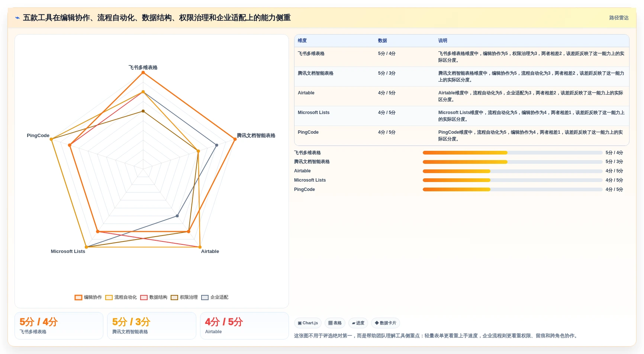Select the 腾讯文档智能表格 table row name
The width and height of the screenshot is (644, 354).
(x=316, y=73)
